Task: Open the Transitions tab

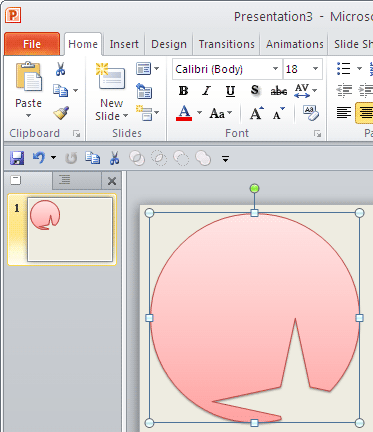Action: coord(227,44)
